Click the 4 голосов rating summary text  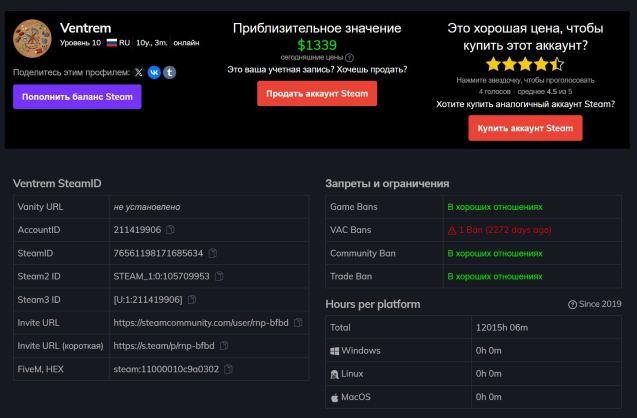[525, 91]
